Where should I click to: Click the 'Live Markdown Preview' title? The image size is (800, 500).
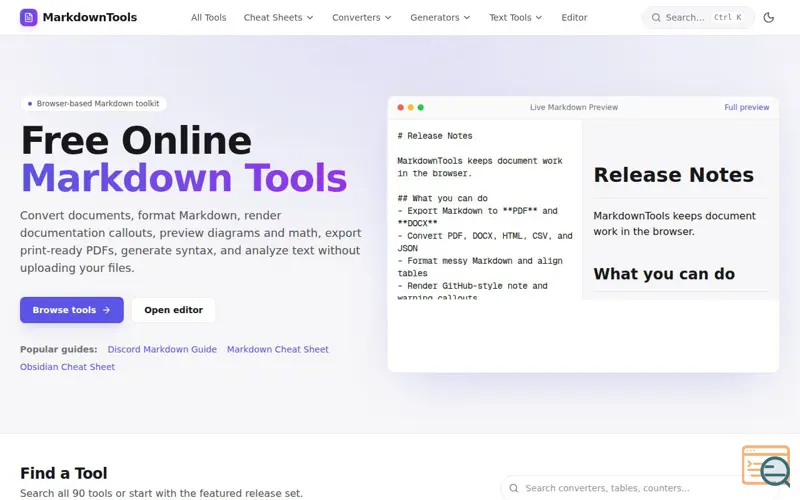574,108
